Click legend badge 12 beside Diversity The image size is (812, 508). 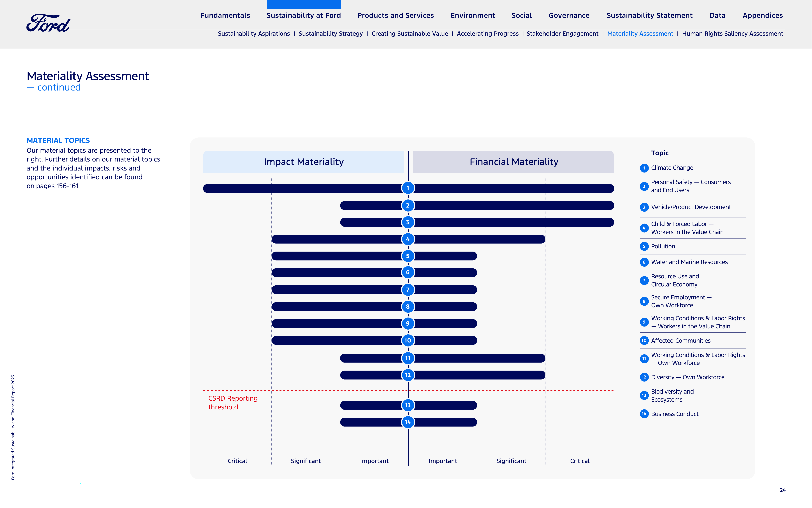pyautogui.click(x=644, y=377)
